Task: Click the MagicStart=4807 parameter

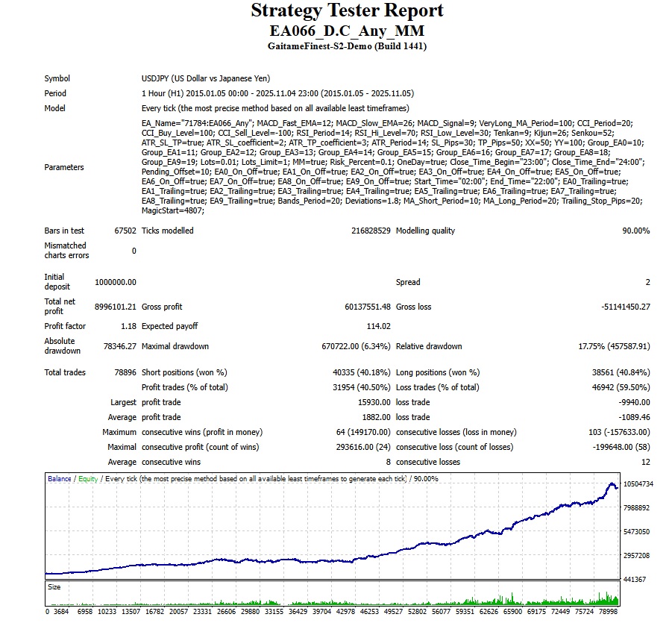Action: pos(173,211)
